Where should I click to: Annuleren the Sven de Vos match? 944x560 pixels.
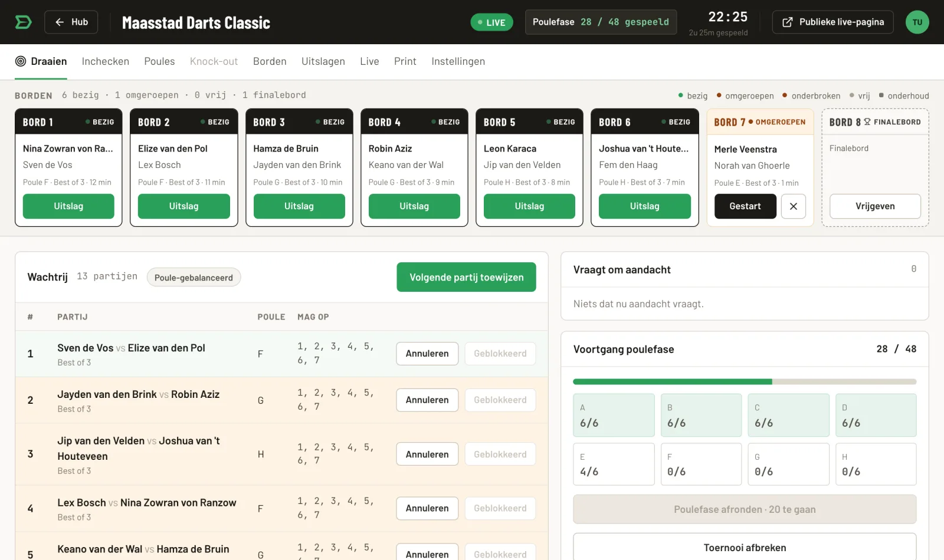(427, 354)
